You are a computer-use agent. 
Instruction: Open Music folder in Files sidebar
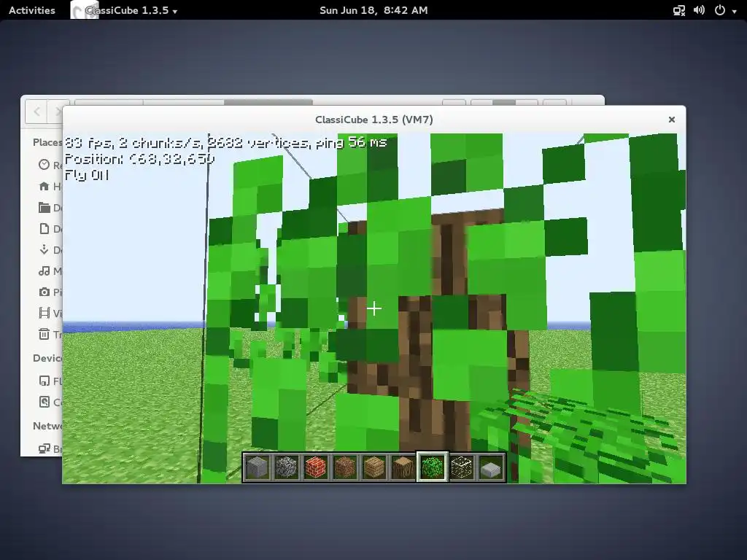pos(50,271)
